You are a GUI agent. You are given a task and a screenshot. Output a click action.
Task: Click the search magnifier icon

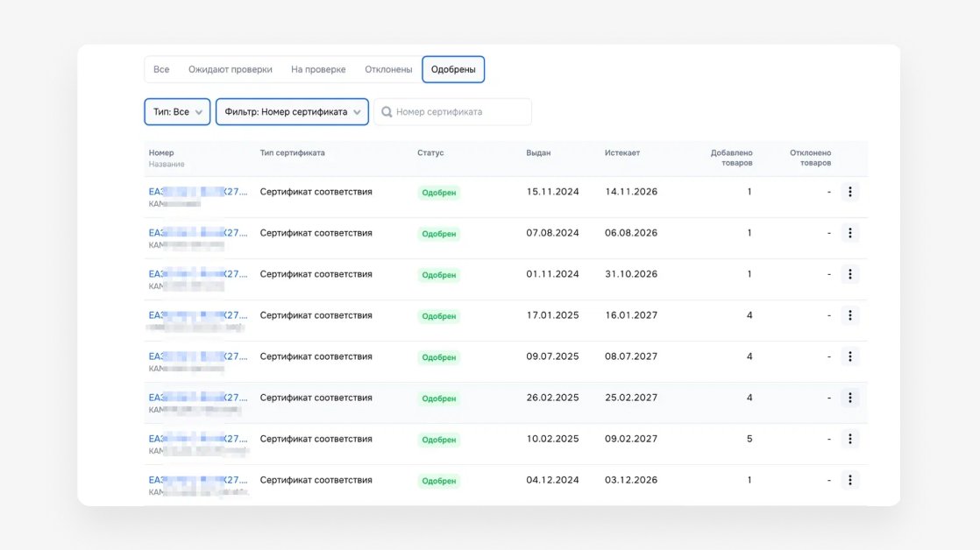tap(387, 112)
